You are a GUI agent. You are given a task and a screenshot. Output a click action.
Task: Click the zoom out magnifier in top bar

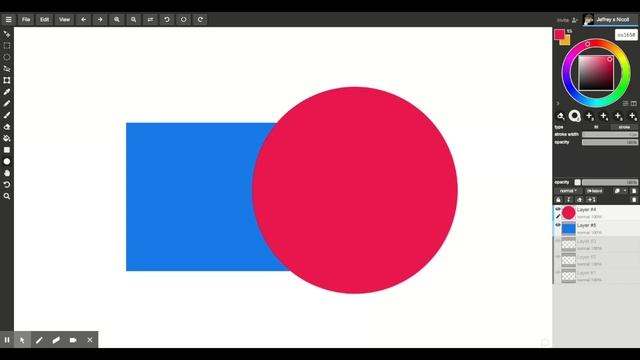[x=133, y=20]
